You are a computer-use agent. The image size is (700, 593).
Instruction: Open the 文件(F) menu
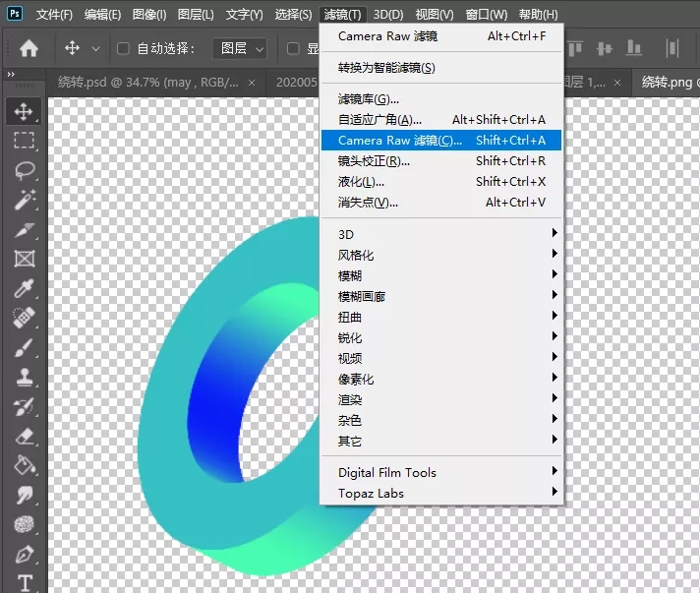point(54,15)
